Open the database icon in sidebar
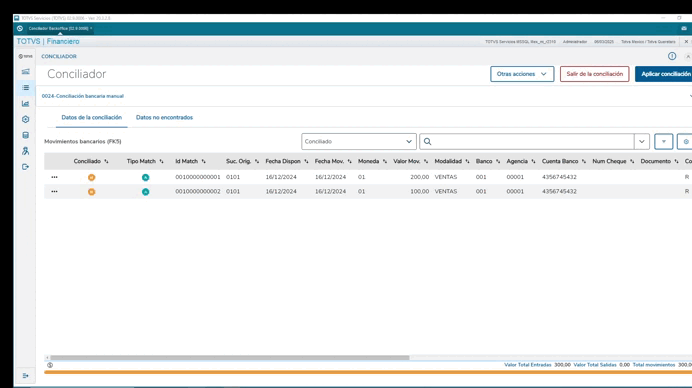Screen dimensions: 692x388 [x=26, y=135]
